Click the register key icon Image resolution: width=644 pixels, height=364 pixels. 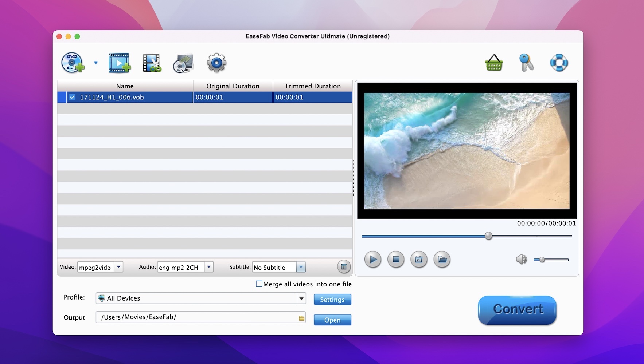526,63
